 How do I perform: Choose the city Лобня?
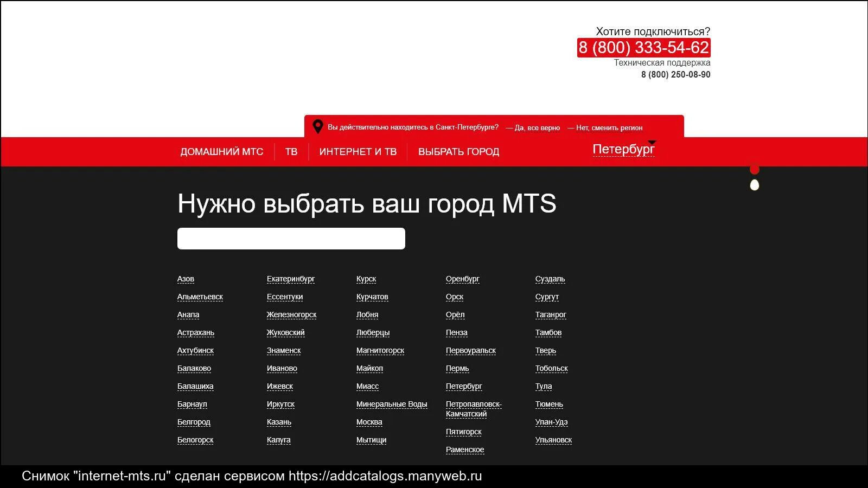tap(367, 314)
